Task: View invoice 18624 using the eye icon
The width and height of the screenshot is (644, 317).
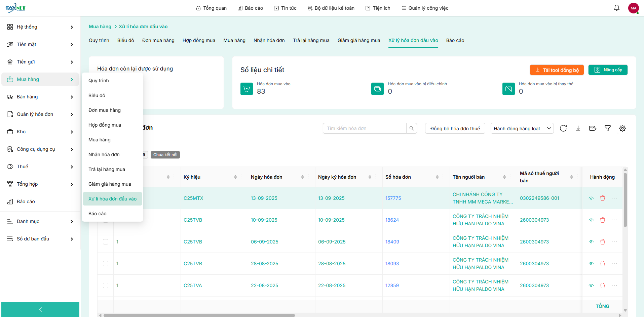Action: coord(591,220)
